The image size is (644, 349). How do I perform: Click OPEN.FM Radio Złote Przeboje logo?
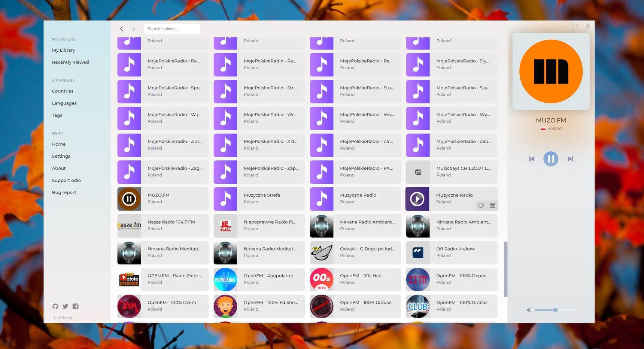[x=129, y=280]
